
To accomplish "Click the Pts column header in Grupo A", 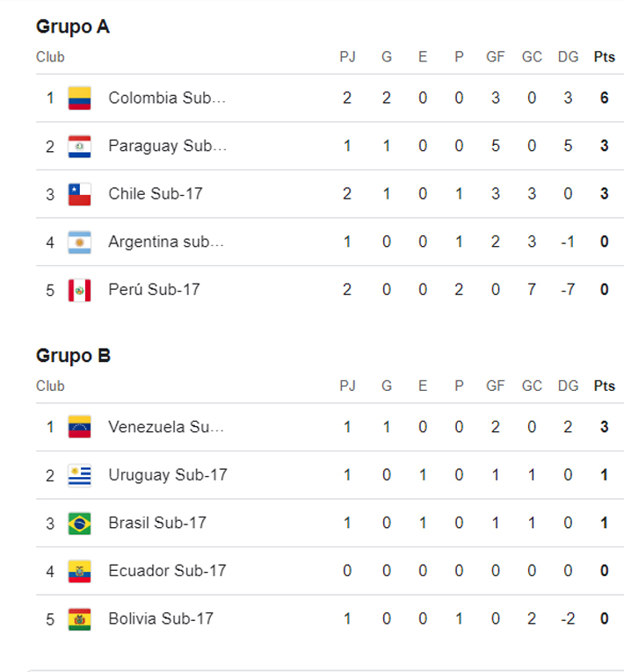I will point(604,57).
